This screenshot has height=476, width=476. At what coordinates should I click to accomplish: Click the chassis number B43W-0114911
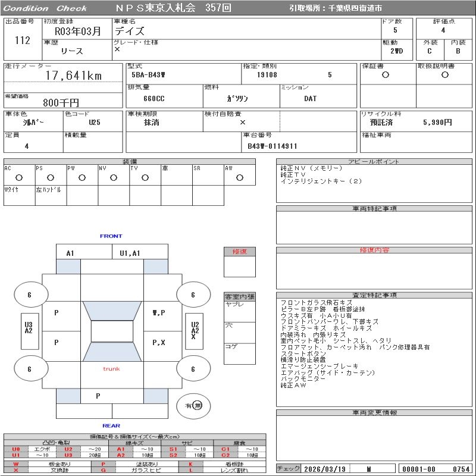click(273, 146)
